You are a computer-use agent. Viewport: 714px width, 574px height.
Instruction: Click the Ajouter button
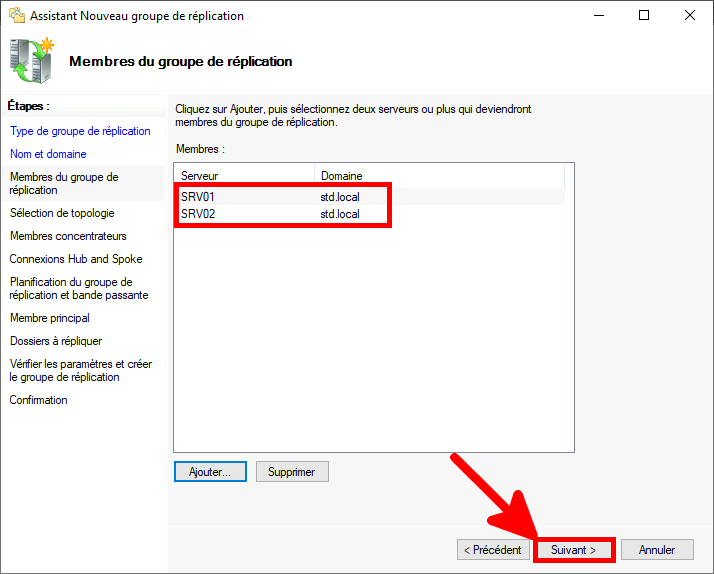pyautogui.click(x=210, y=472)
